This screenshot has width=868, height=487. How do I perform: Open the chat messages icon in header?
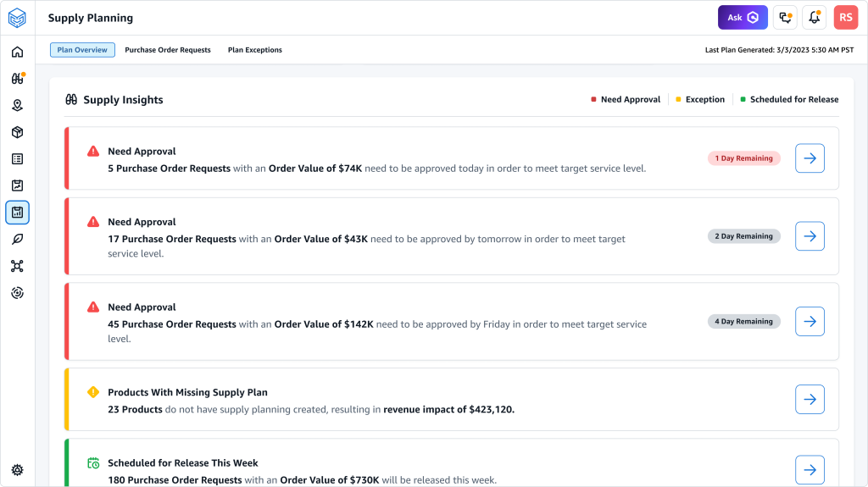pos(785,18)
